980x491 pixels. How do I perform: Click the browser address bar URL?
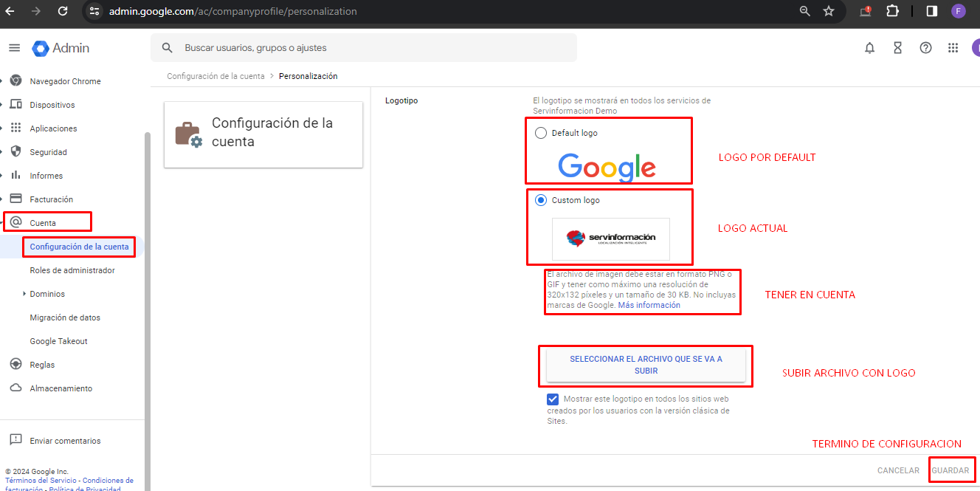[x=233, y=11]
